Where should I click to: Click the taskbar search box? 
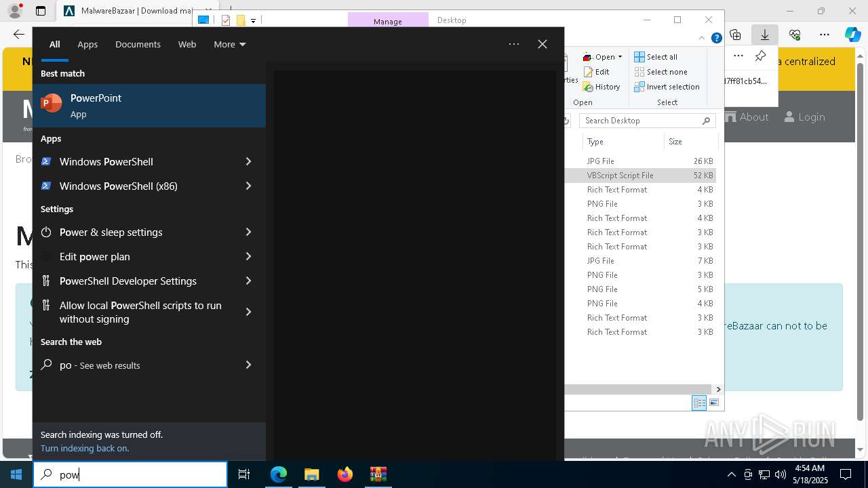click(130, 474)
